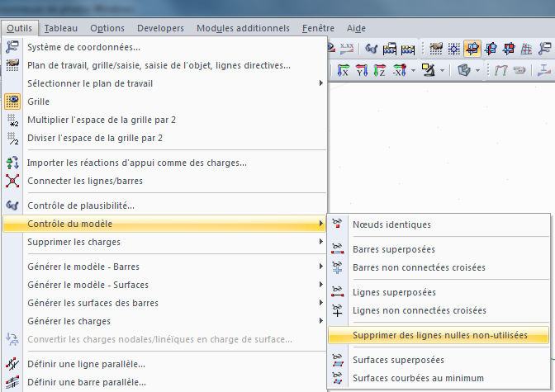
Task: Click the Plan de travail hand-grid icon
Action: [12, 65]
